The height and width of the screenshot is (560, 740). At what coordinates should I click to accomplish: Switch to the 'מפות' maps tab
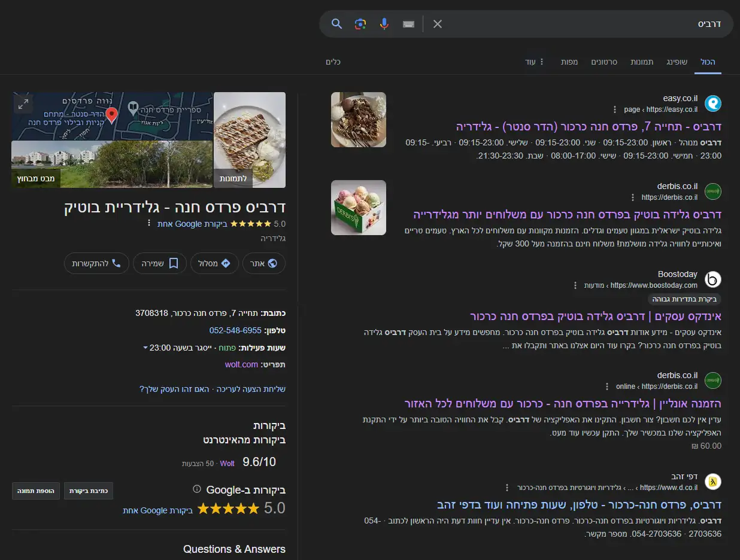coord(569,62)
